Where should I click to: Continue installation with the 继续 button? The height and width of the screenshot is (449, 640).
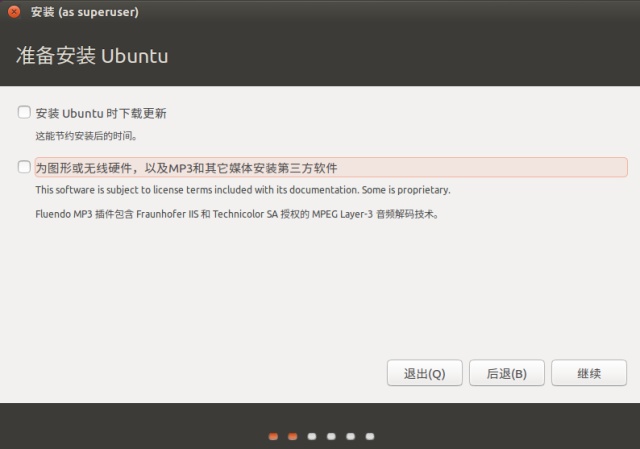click(589, 373)
